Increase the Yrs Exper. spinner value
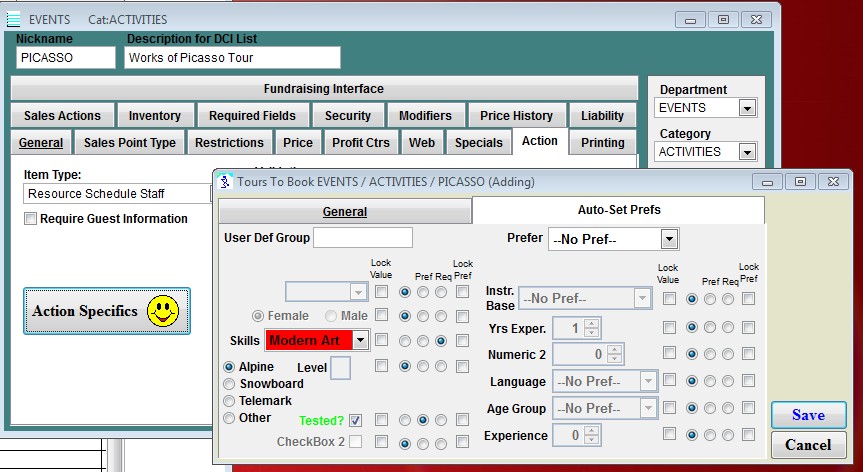Screen dimensions: 863x472 tap(591, 323)
